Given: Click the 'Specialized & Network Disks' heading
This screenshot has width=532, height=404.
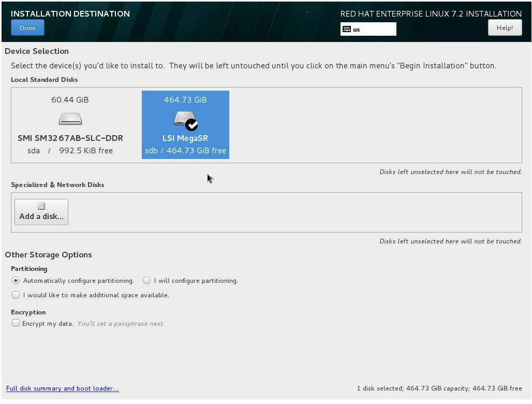Looking at the screenshot, I should [57, 185].
